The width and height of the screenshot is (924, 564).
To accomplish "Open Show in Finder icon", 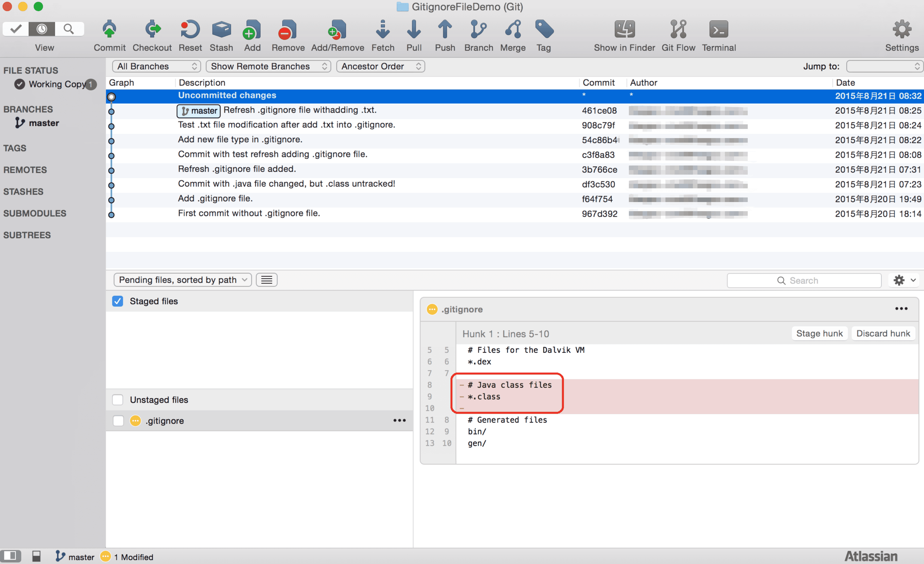I will coord(624,29).
